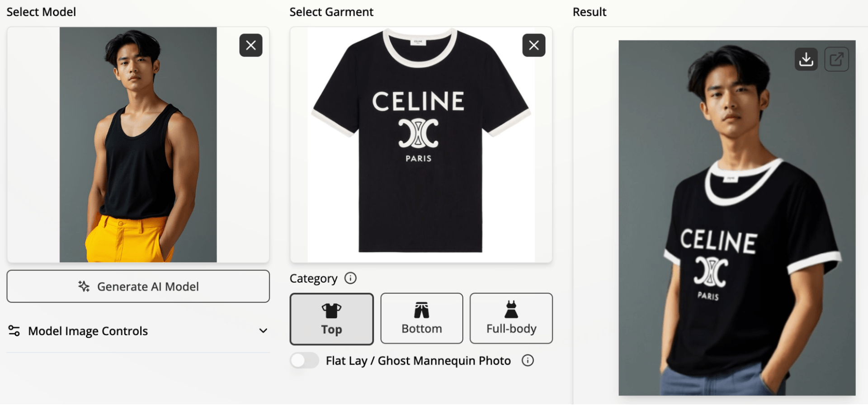The width and height of the screenshot is (868, 405).
Task: Open result image in new window
Action: click(x=836, y=59)
